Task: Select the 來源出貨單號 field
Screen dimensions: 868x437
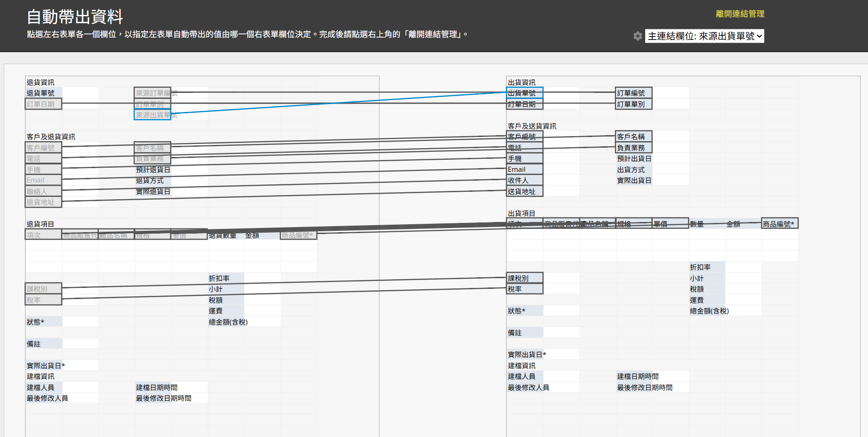Action: point(153,115)
